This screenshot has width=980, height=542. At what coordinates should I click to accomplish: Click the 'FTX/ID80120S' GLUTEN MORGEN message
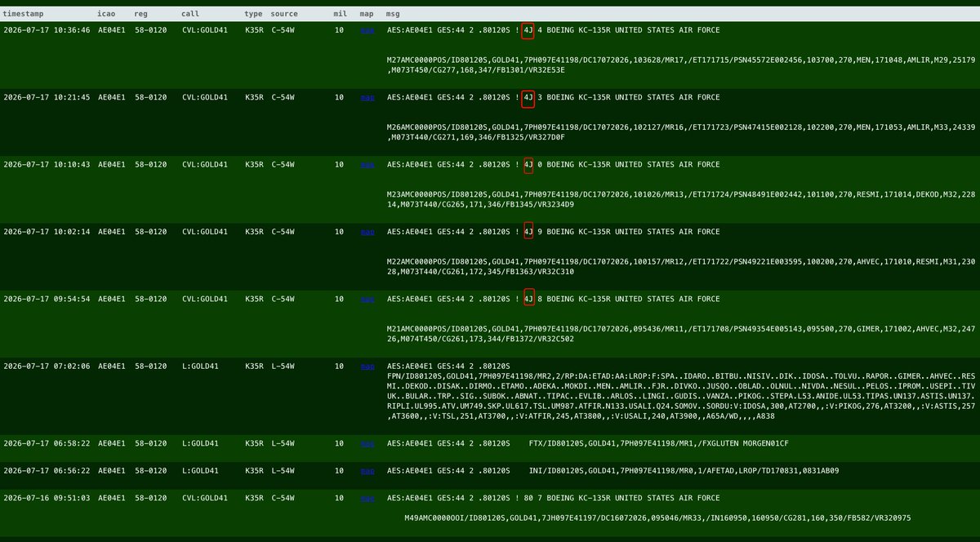pos(658,443)
